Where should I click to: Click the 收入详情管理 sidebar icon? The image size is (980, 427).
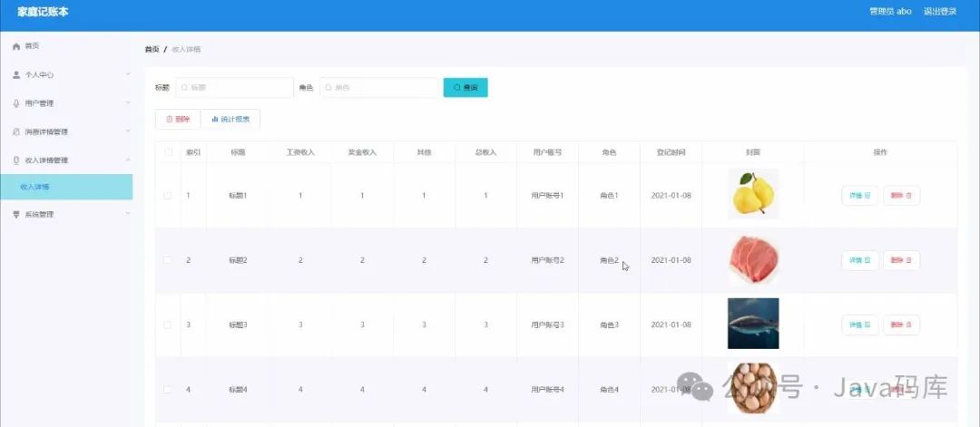click(x=16, y=160)
